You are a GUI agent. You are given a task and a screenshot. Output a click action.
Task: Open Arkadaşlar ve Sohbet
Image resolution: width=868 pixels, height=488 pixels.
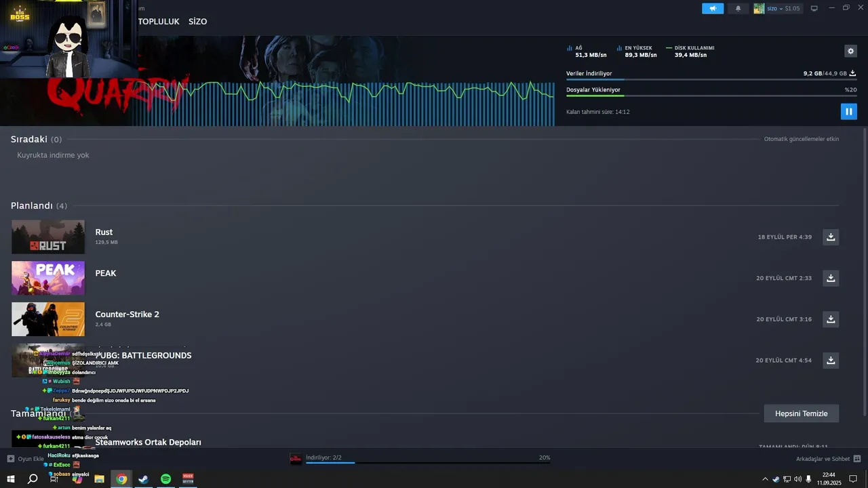pos(828,459)
